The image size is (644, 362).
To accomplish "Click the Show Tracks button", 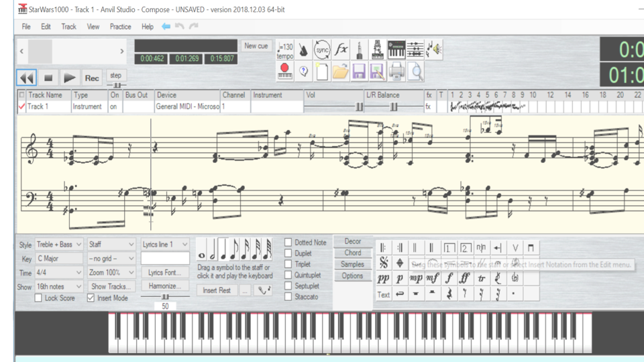I will [x=111, y=286].
